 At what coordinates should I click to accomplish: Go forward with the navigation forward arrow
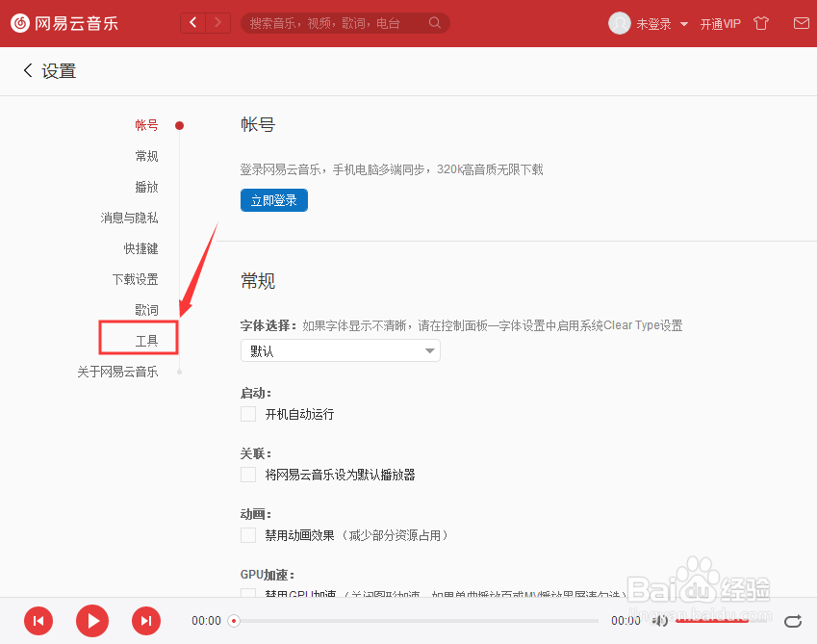(x=218, y=23)
